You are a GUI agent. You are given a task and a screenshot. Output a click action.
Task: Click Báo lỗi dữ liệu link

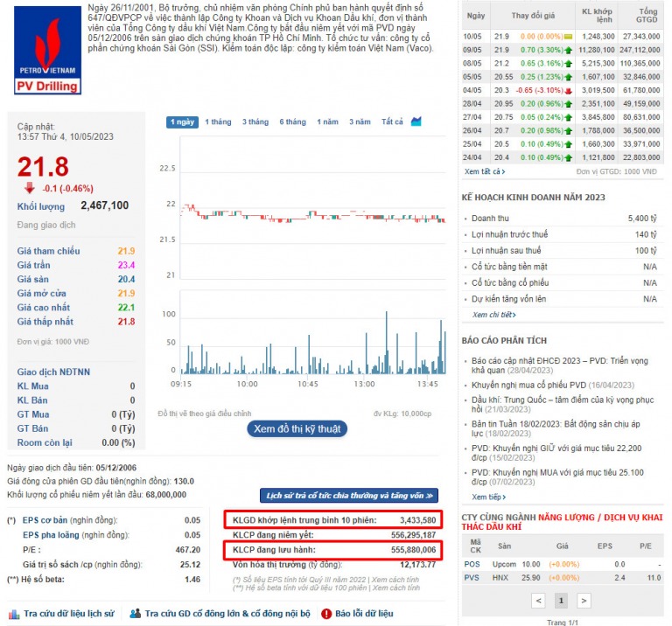coord(364,614)
